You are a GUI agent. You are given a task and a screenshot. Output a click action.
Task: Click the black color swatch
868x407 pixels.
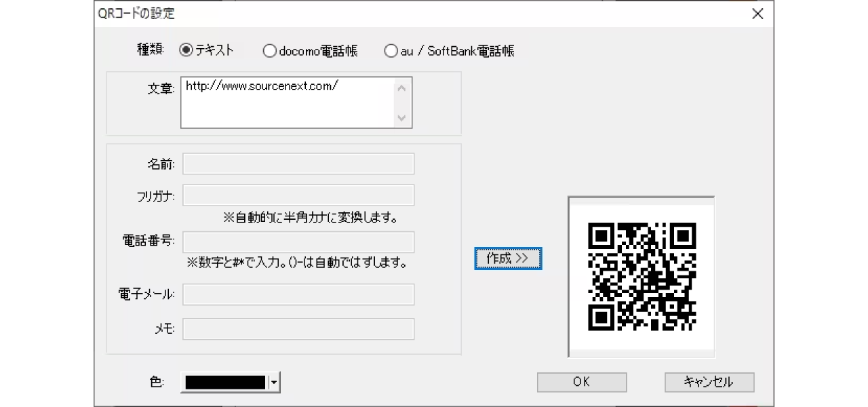(x=224, y=382)
